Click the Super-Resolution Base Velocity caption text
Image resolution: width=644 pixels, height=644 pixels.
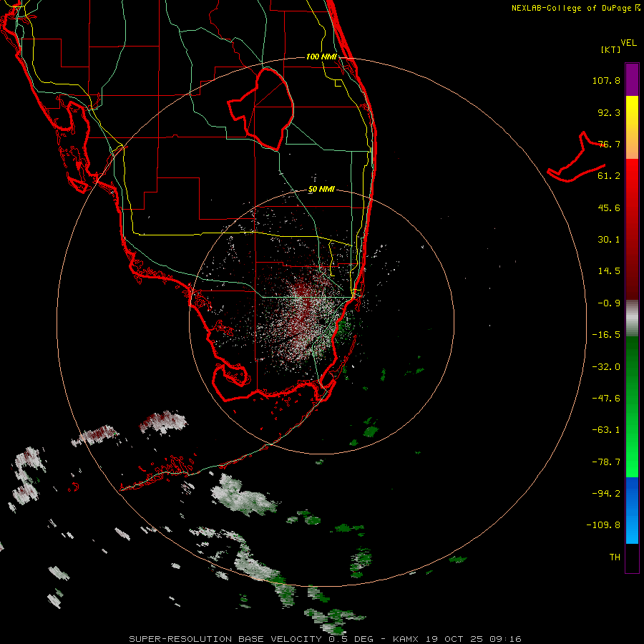click(325, 639)
